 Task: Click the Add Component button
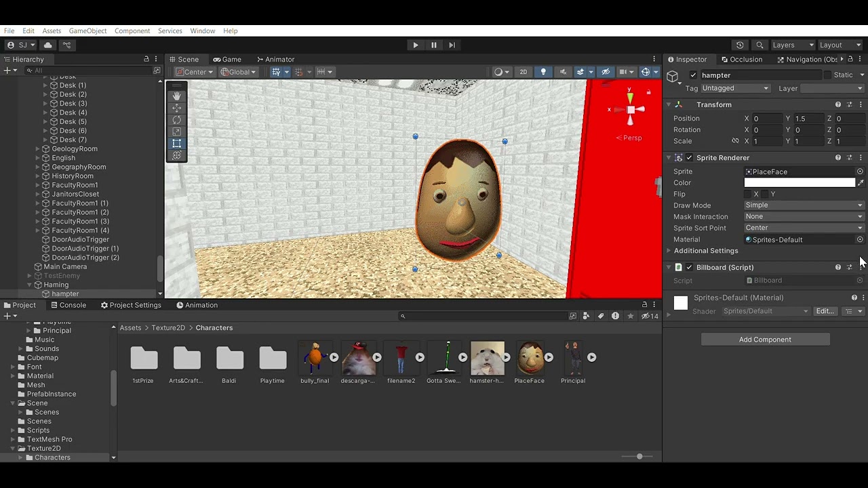[x=765, y=340]
